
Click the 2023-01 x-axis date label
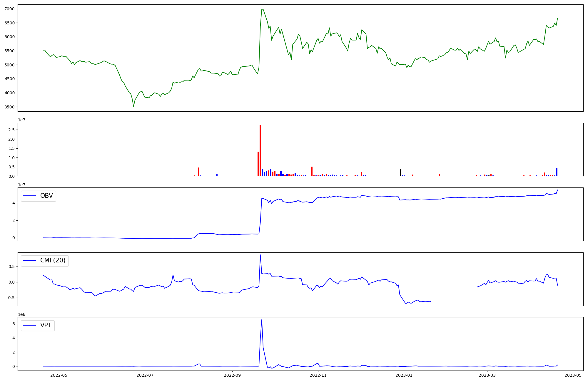click(404, 375)
